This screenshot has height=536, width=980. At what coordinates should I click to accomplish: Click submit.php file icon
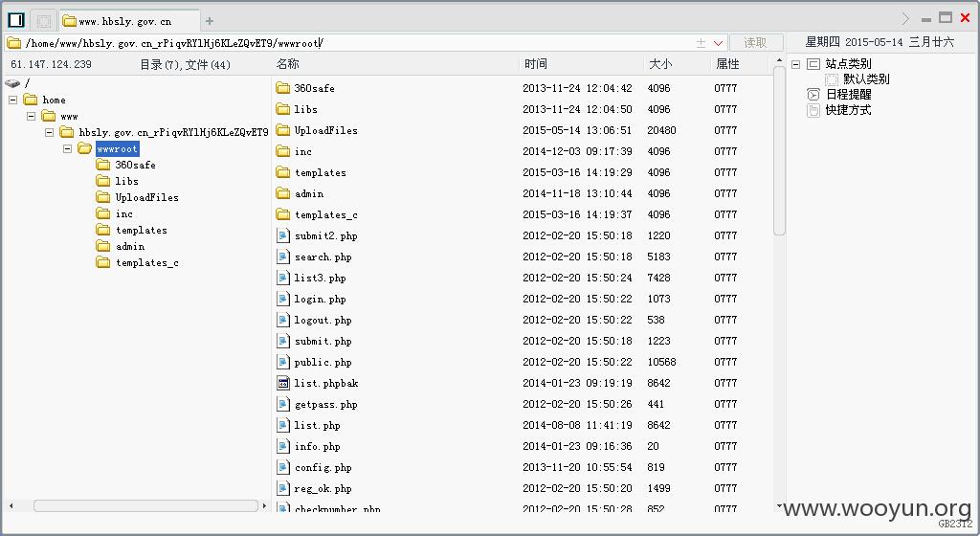click(x=283, y=341)
